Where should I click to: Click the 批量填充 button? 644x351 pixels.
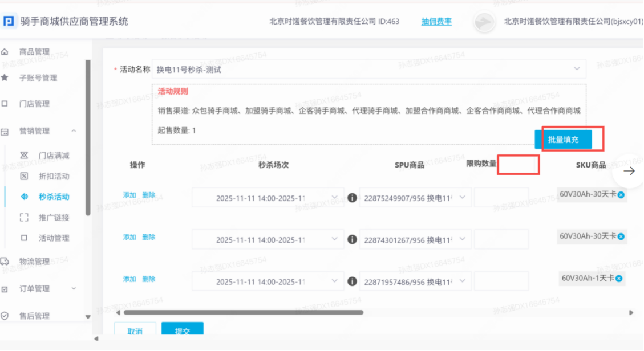coord(563,139)
